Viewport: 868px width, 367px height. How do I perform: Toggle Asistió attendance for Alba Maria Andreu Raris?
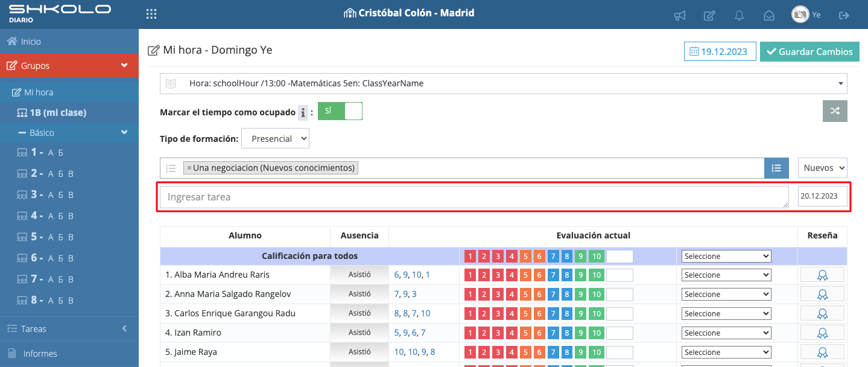click(360, 275)
